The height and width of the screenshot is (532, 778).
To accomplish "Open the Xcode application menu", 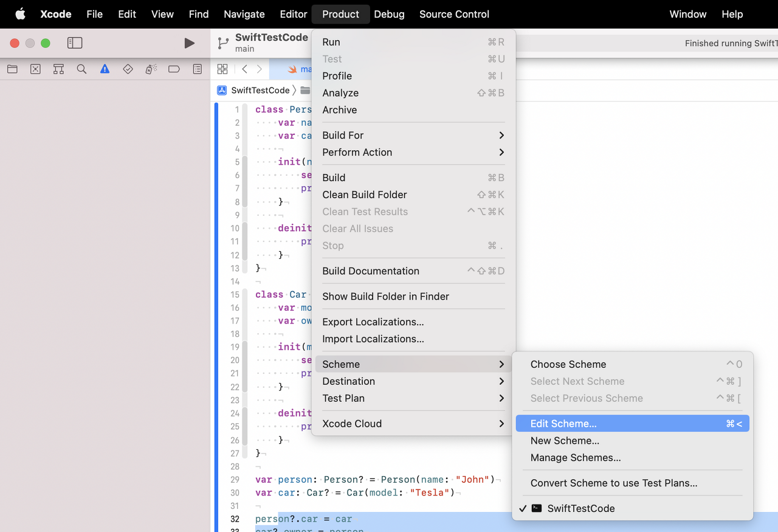I will pyautogui.click(x=56, y=14).
